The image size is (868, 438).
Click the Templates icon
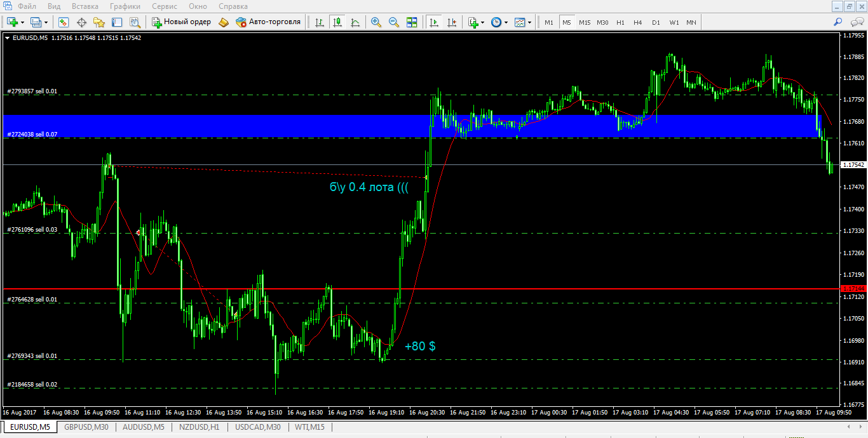click(x=520, y=22)
